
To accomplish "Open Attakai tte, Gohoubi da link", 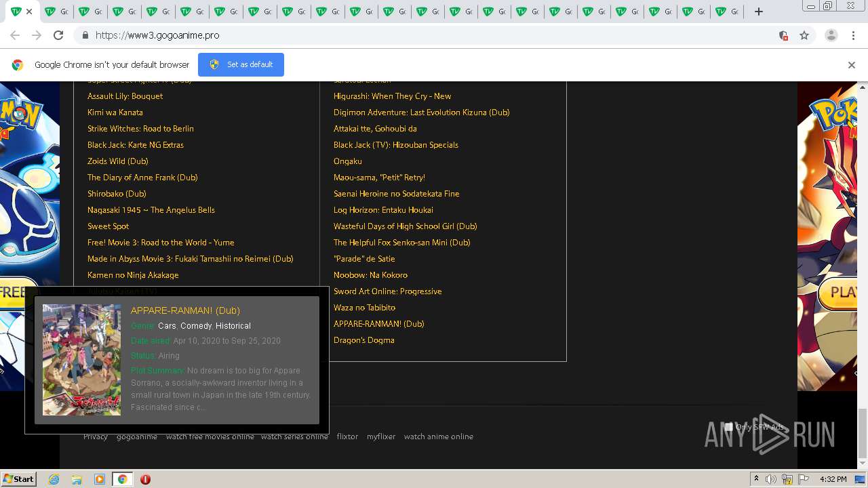I will coord(375,129).
